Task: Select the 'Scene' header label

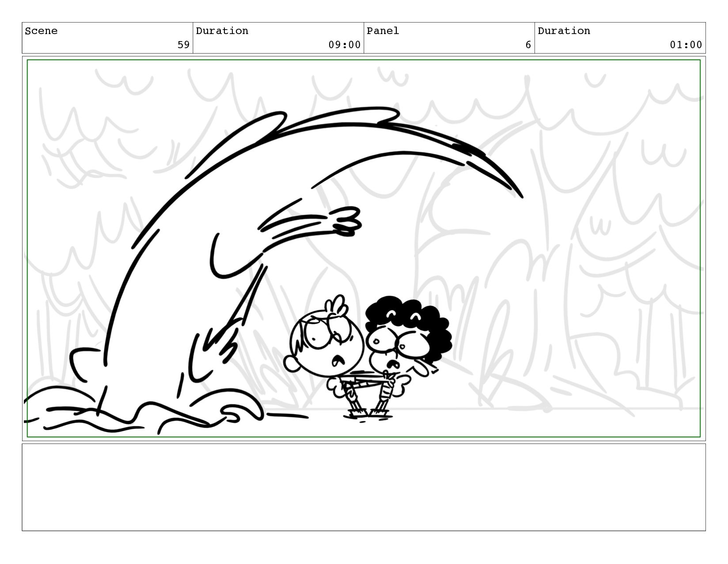Action: (41, 31)
